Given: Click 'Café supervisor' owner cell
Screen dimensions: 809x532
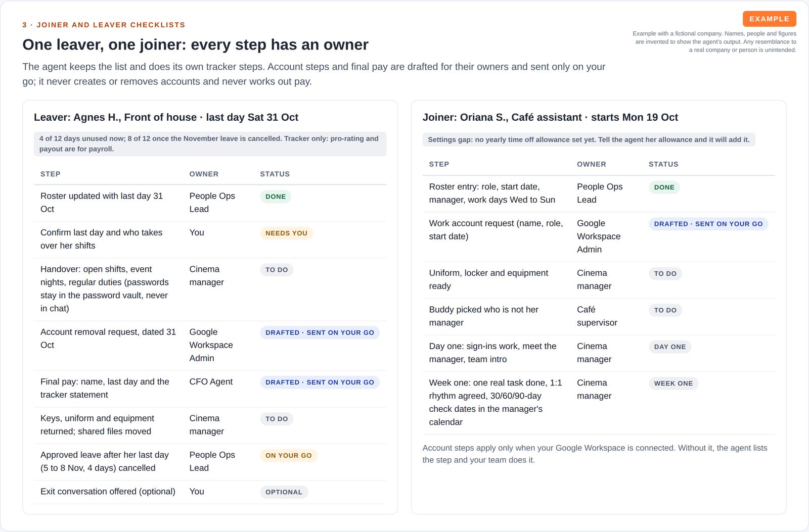Looking at the screenshot, I should click(x=597, y=316).
